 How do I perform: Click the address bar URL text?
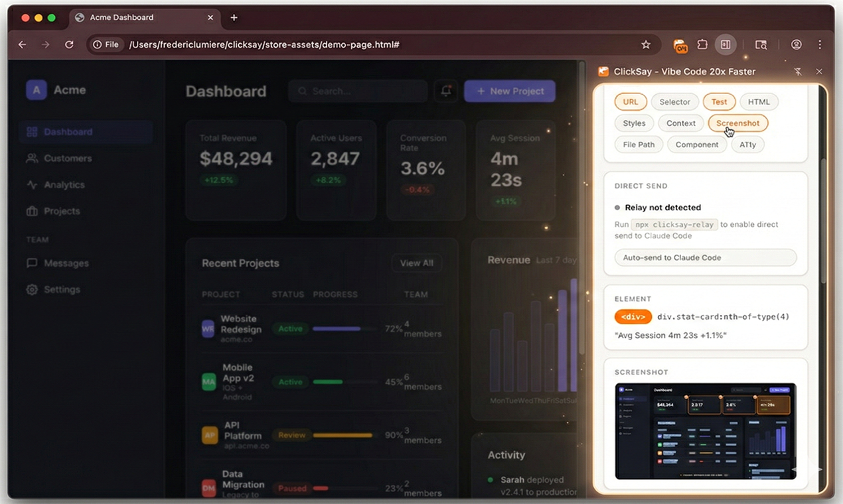click(264, 44)
